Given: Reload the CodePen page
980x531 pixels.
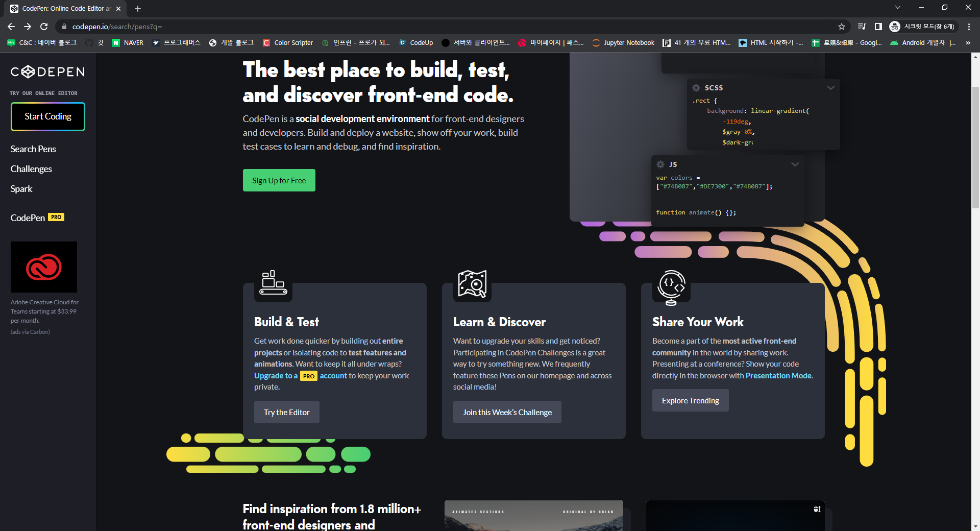Looking at the screenshot, I should [x=44, y=27].
